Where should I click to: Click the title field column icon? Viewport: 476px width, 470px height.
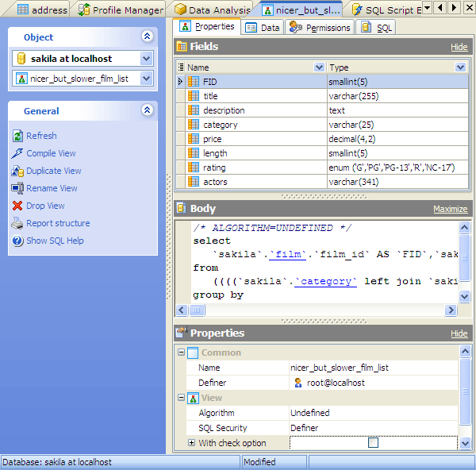pos(194,96)
